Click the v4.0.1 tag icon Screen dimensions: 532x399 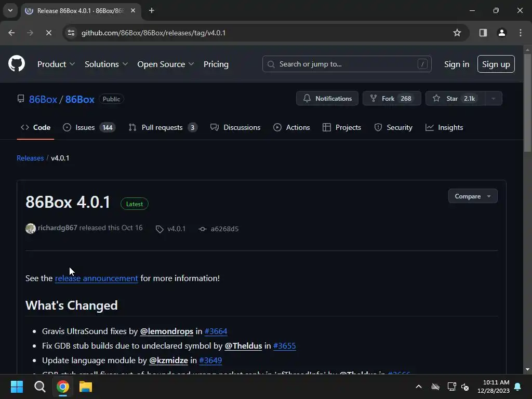pyautogui.click(x=159, y=229)
